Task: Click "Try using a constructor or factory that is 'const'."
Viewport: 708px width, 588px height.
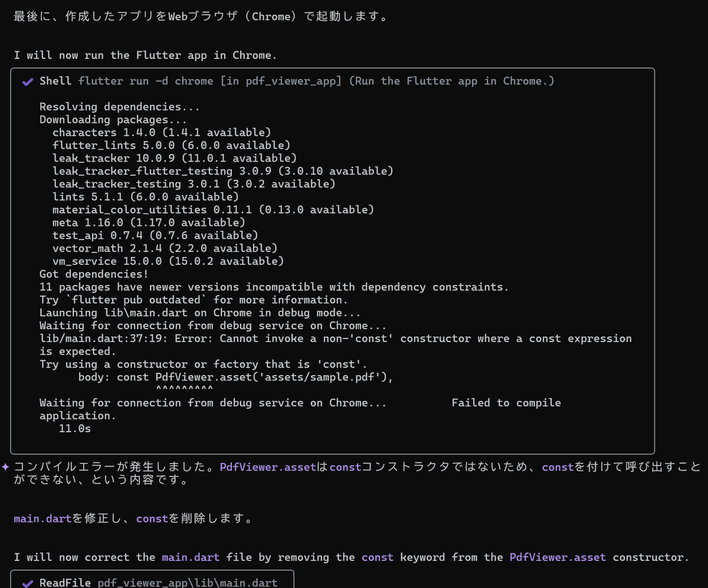Action: [204, 364]
